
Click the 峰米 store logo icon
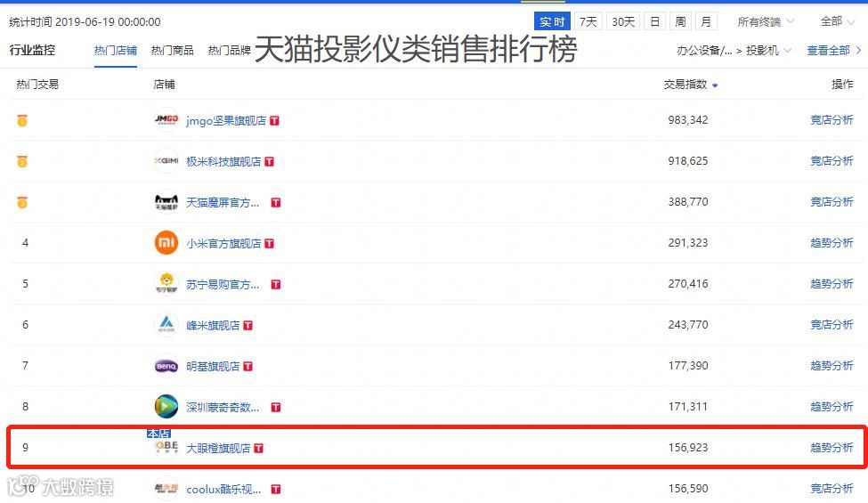point(166,325)
